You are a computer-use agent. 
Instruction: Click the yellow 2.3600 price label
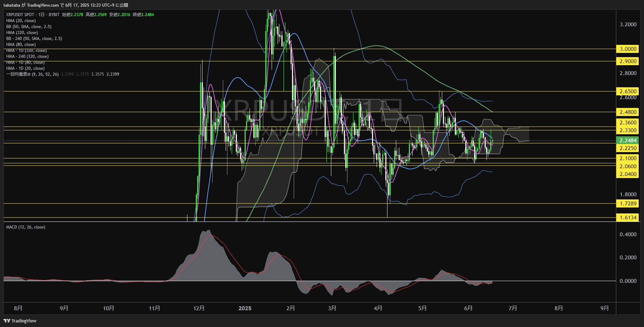[x=628, y=123]
